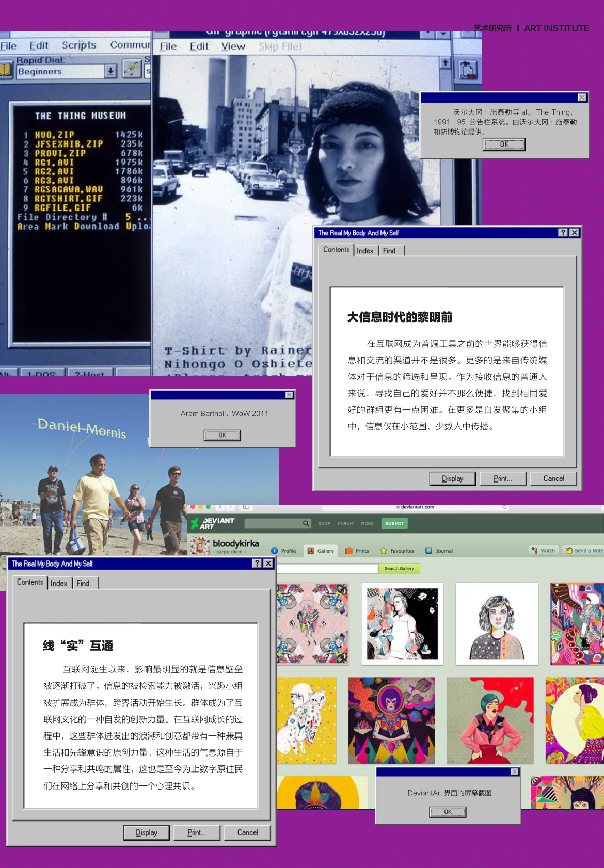Click the Safari back arrow button
Image resolution: width=604 pixels, height=868 pixels.
tap(220, 507)
